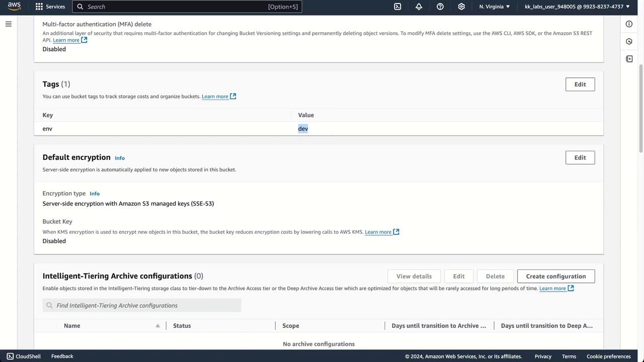The width and height of the screenshot is (644, 362).
Task: Click Intelligent-Tiering Archive configurations heading
Action: (x=123, y=276)
